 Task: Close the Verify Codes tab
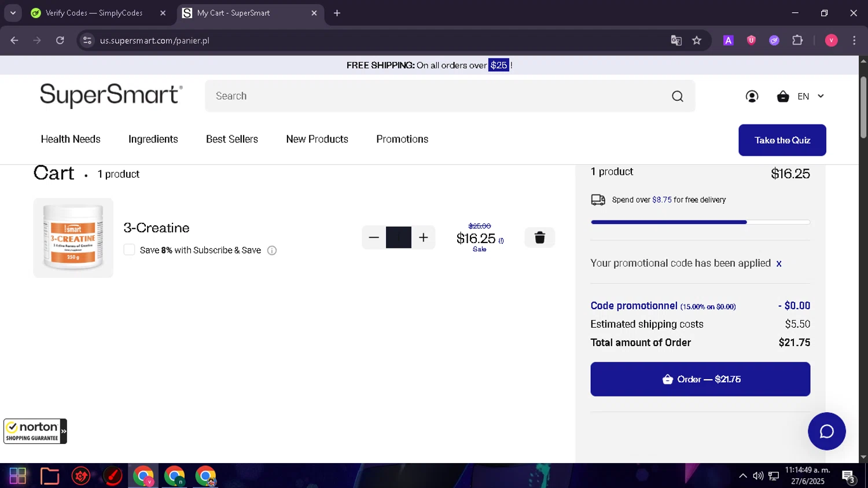163,13
